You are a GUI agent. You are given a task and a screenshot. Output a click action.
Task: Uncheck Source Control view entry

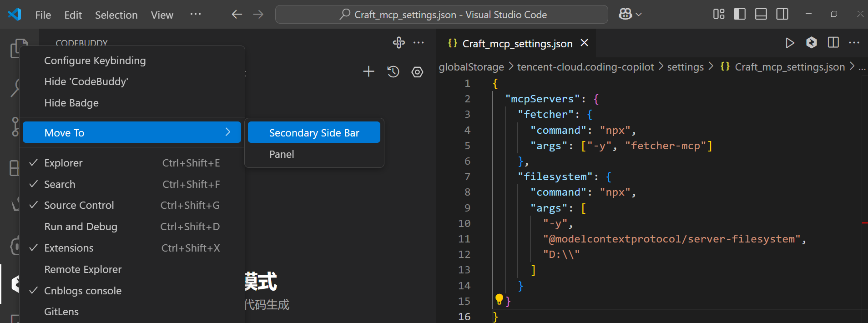coord(79,205)
